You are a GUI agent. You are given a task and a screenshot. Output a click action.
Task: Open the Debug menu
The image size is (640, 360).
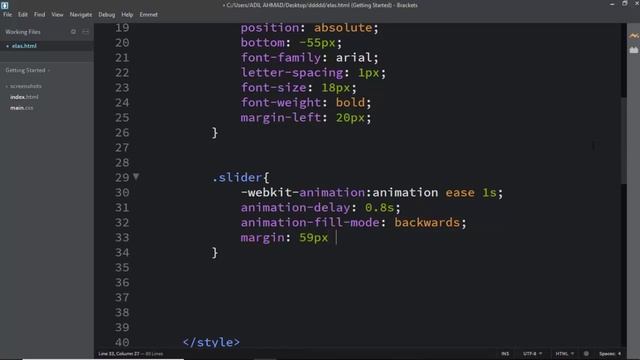point(107,14)
